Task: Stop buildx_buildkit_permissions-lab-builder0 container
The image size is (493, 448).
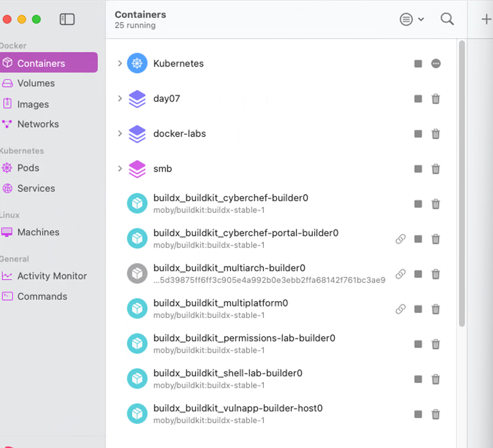Action: click(418, 344)
